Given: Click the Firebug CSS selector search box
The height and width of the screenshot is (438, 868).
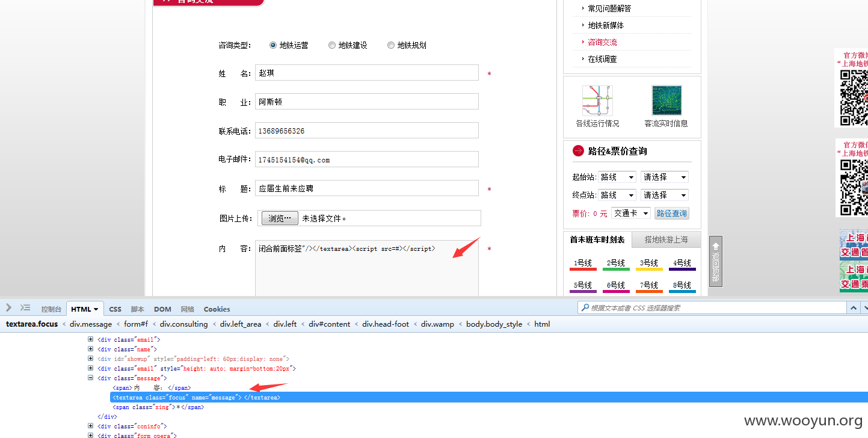Looking at the screenshot, I should (x=712, y=307).
